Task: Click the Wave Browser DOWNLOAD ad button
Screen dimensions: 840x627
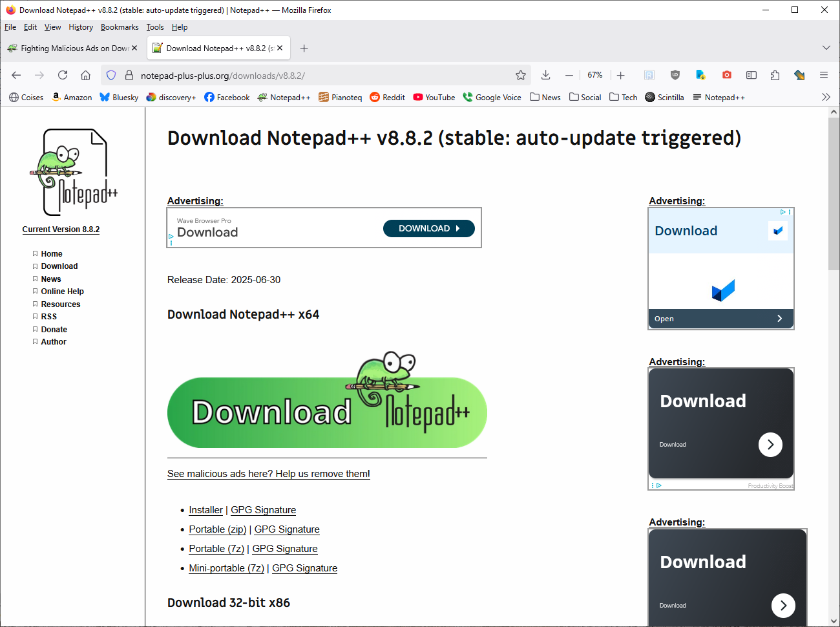Action: [x=429, y=228]
